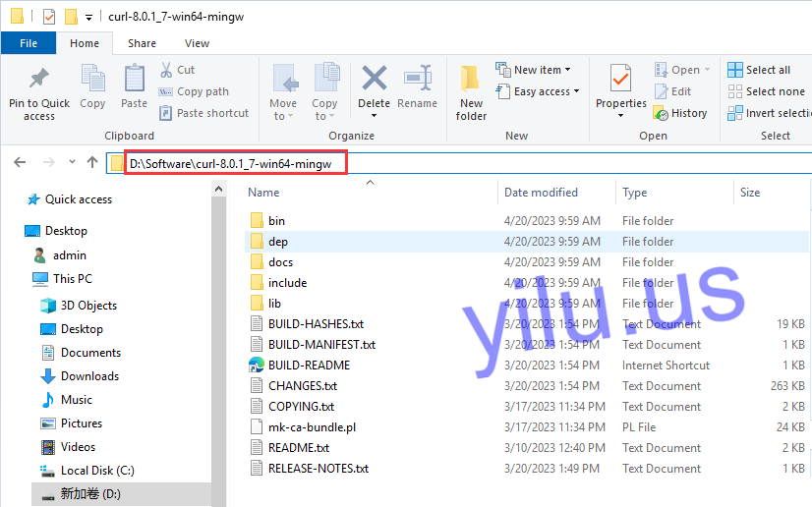
Task: Click the Rename ribbon icon
Action: click(418, 79)
